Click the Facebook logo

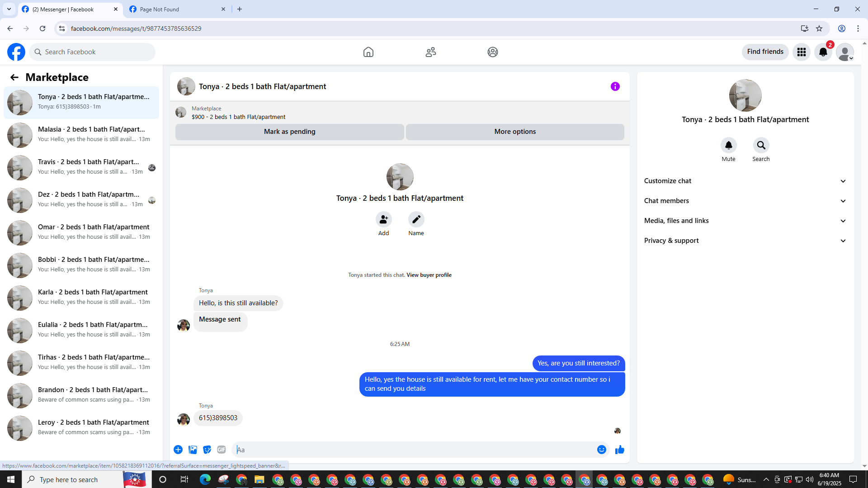point(16,52)
